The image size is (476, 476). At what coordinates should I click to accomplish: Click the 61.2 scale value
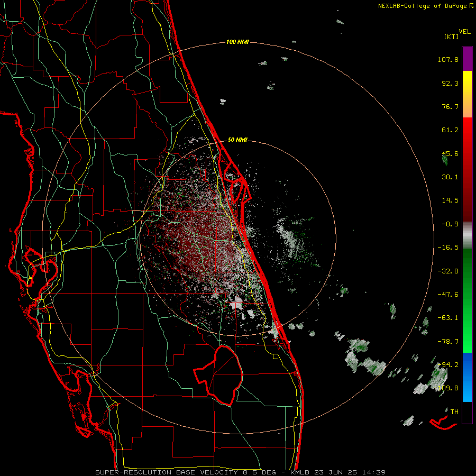pyautogui.click(x=450, y=130)
